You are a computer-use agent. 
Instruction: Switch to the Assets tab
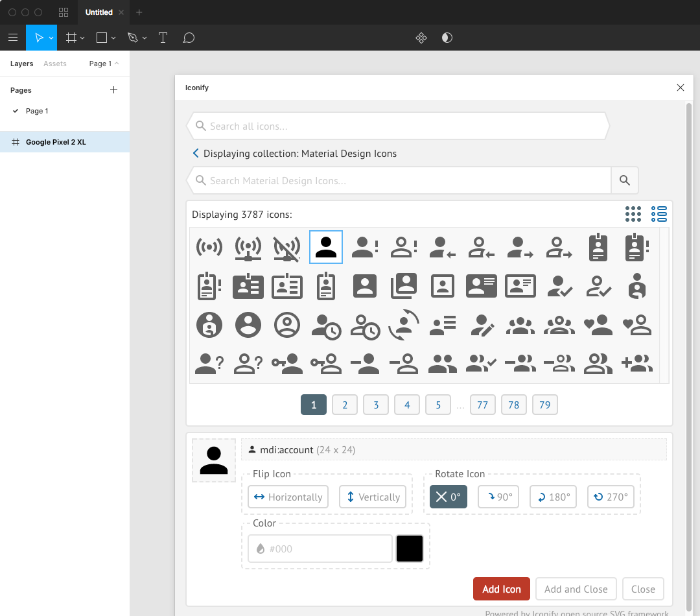(x=55, y=64)
